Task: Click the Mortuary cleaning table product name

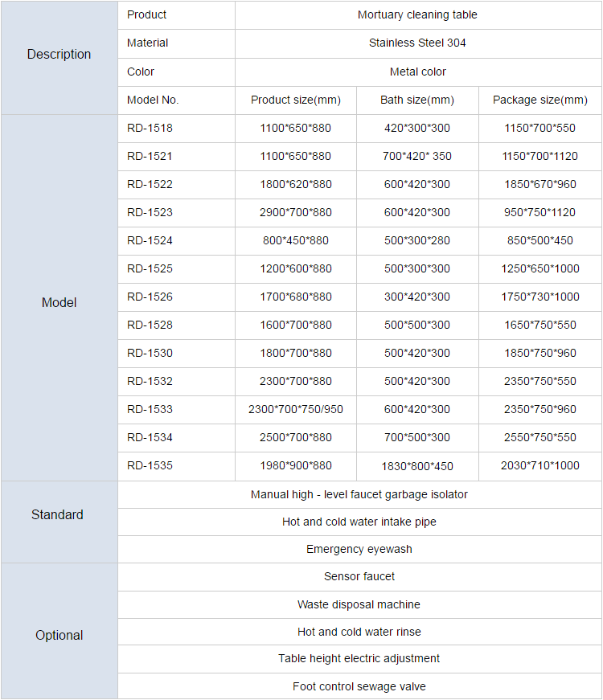Action: tap(417, 14)
